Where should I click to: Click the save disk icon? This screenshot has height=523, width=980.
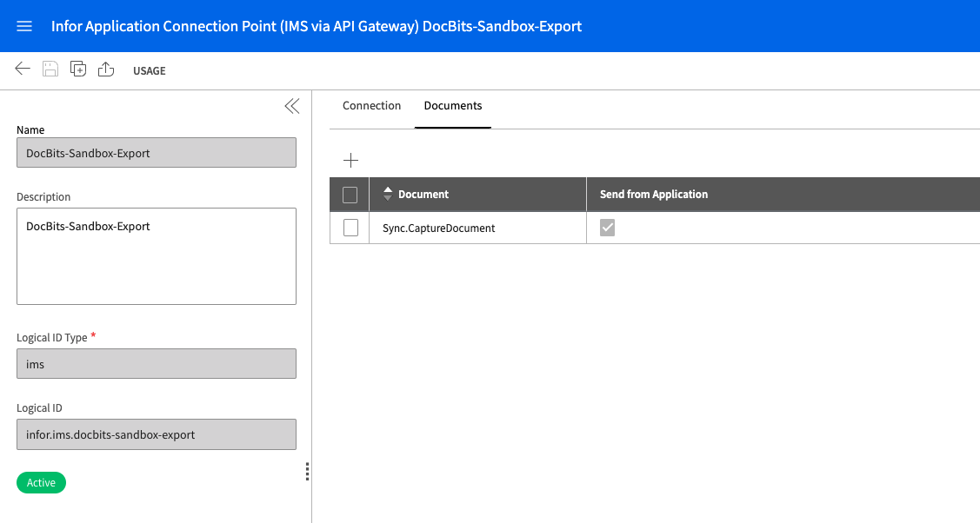[50, 70]
